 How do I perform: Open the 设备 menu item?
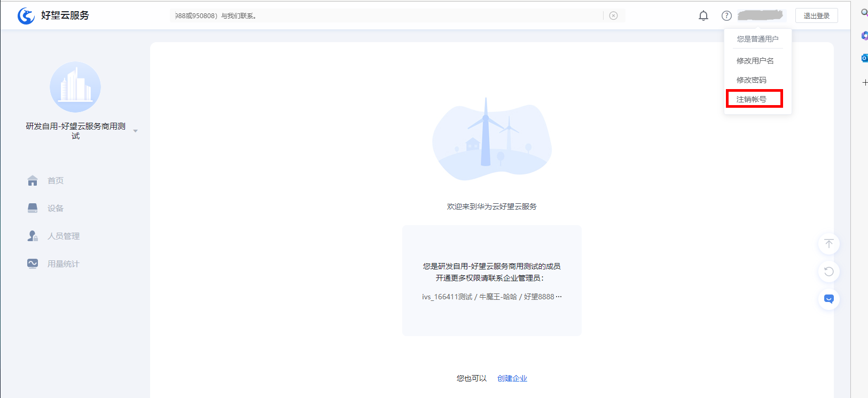click(x=56, y=208)
